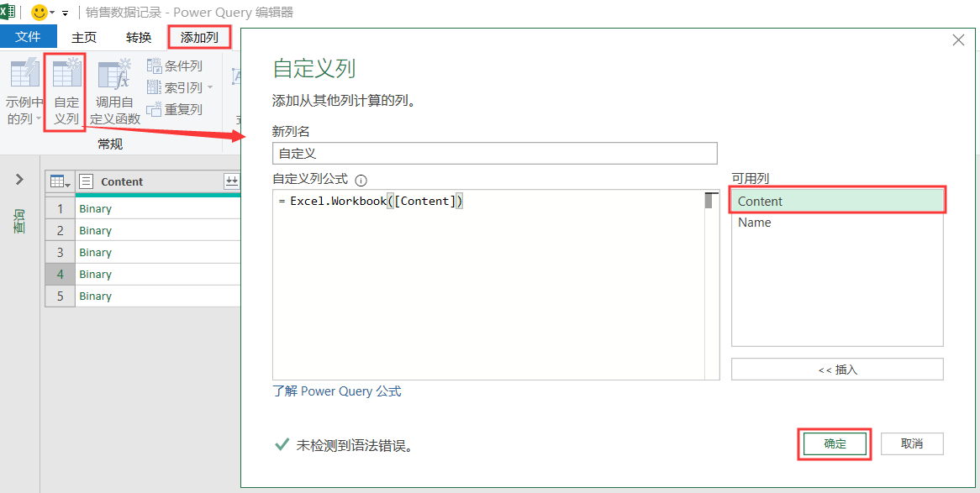Screen dimensions: 980x493
Task: Switch to the 添加列 ribbon tab
Action: coord(199,38)
